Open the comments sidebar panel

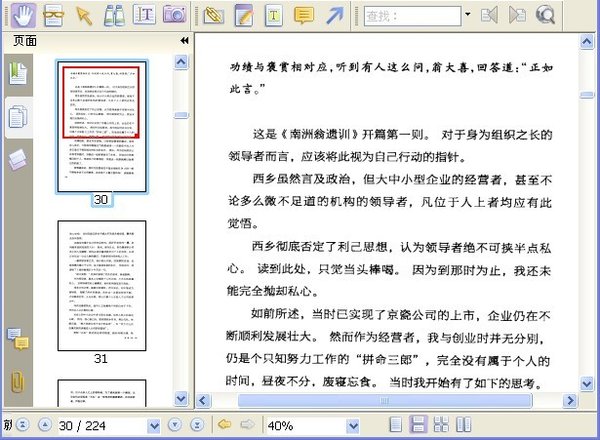18,338
